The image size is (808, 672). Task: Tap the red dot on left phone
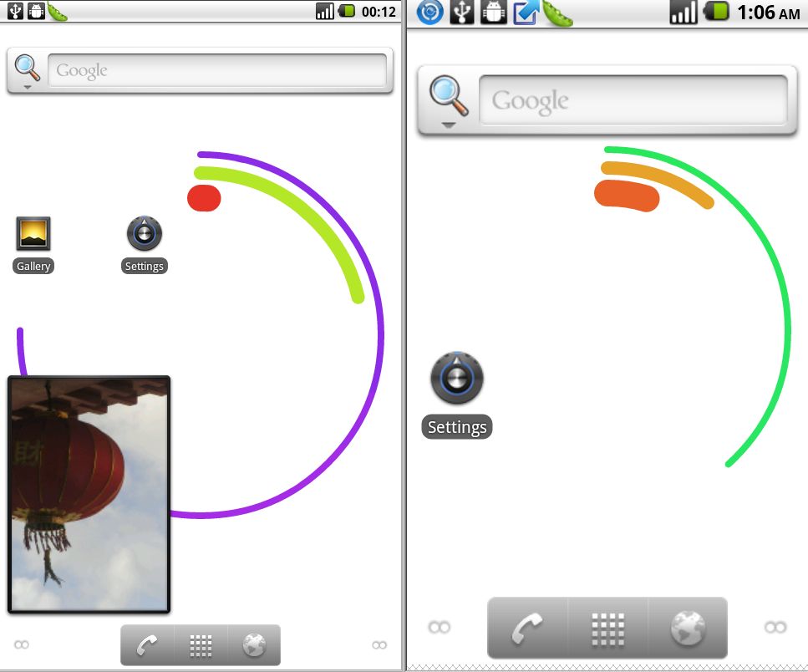coord(204,198)
